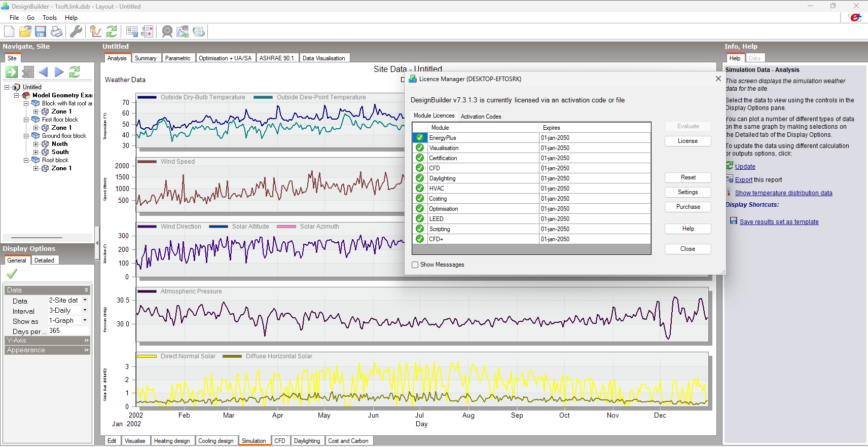
Task: Toggle the Certification module green check
Action: (x=420, y=158)
